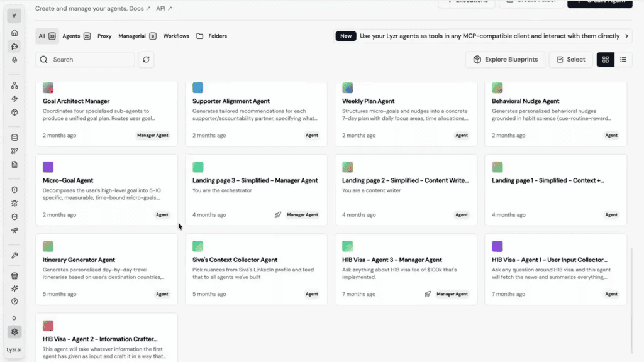Open Landing page 1 Simplified Context card
The height and width of the screenshot is (362, 644).
[x=556, y=190]
